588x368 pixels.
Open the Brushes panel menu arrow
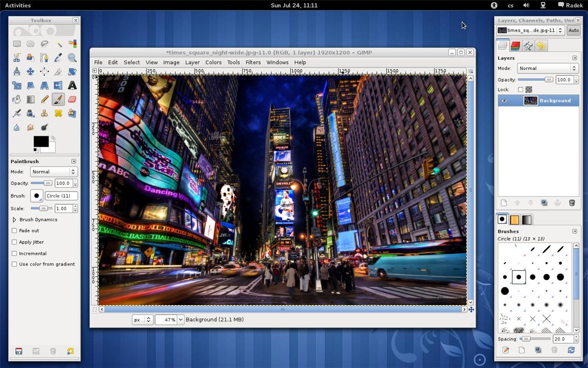pyautogui.click(x=574, y=231)
